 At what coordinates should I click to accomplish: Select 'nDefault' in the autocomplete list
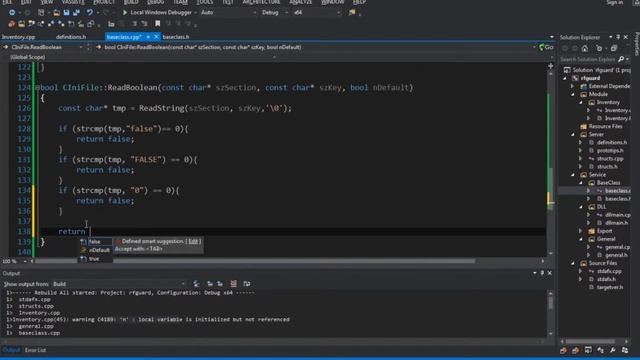[x=95, y=250]
